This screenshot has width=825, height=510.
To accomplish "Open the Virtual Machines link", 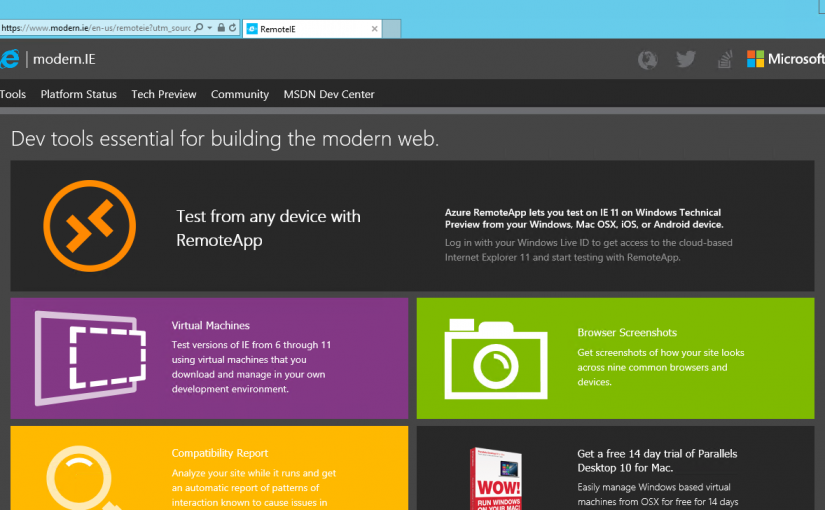I will (210, 325).
